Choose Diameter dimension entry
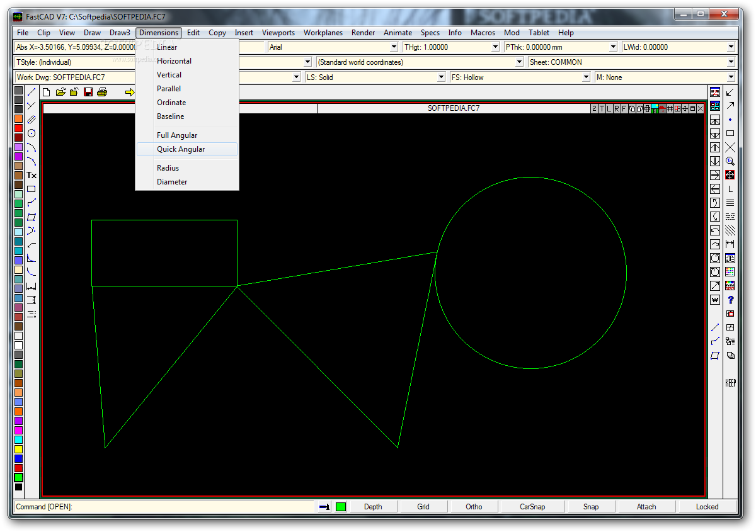Image resolution: width=756 pixels, height=532 pixels. tap(187, 182)
